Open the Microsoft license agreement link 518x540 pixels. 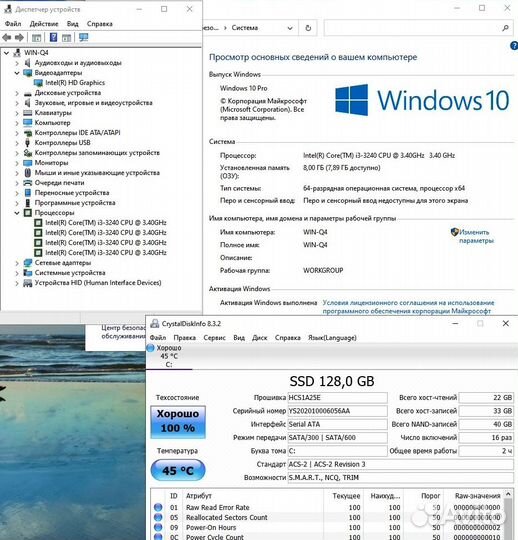click(408, 307)
